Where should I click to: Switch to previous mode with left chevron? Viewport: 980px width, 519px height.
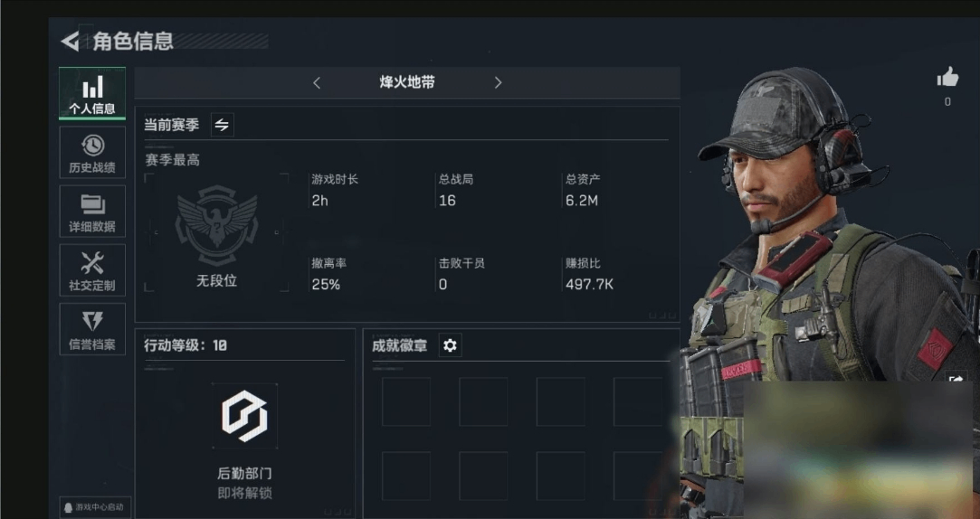(317, 82)
